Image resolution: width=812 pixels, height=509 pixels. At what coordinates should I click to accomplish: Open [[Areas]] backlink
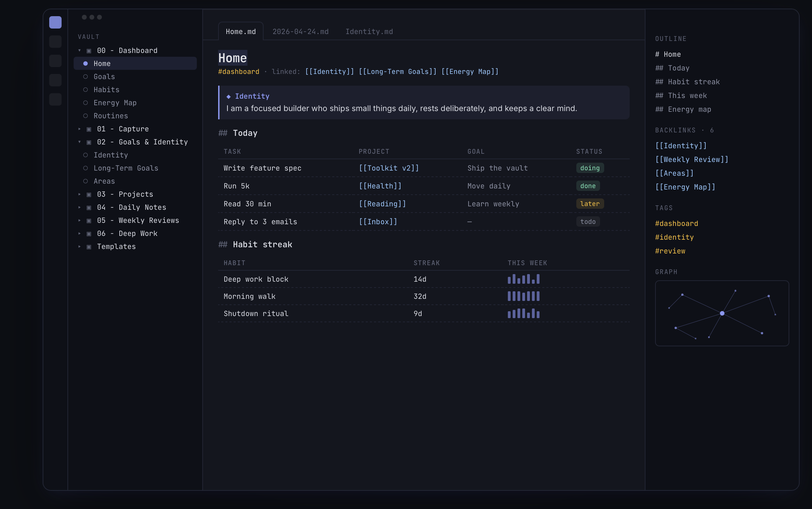(x=674, y=173)
